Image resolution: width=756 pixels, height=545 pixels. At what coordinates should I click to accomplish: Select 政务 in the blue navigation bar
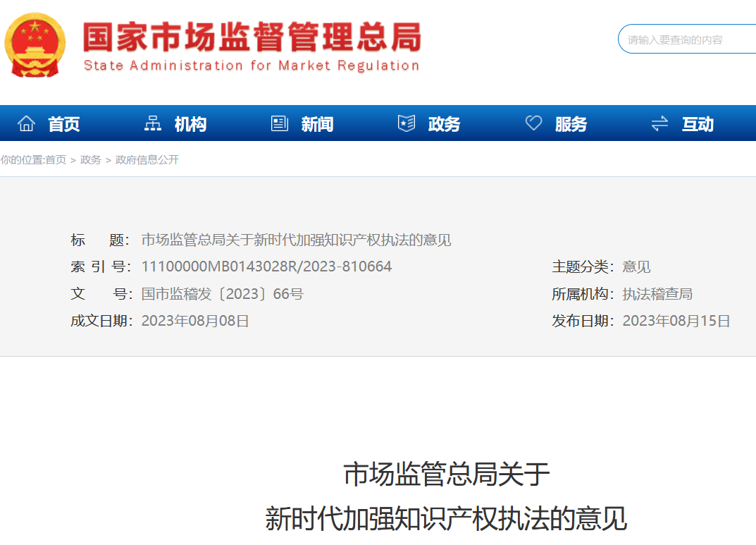(x=444, y=125)
